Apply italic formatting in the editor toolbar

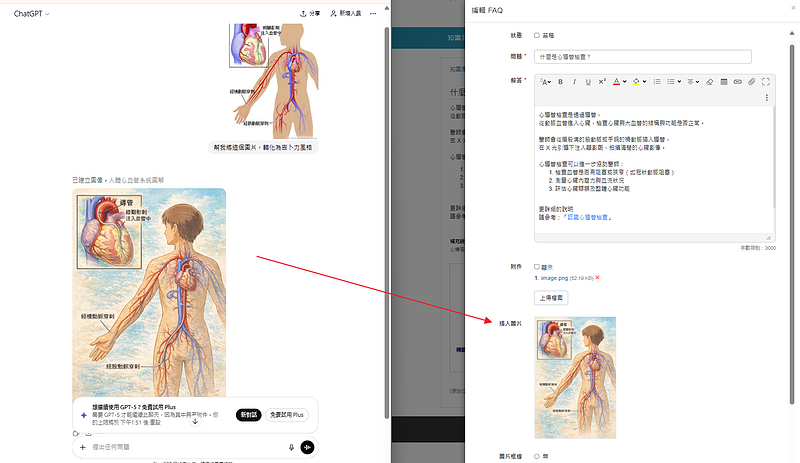pos(574,81)
